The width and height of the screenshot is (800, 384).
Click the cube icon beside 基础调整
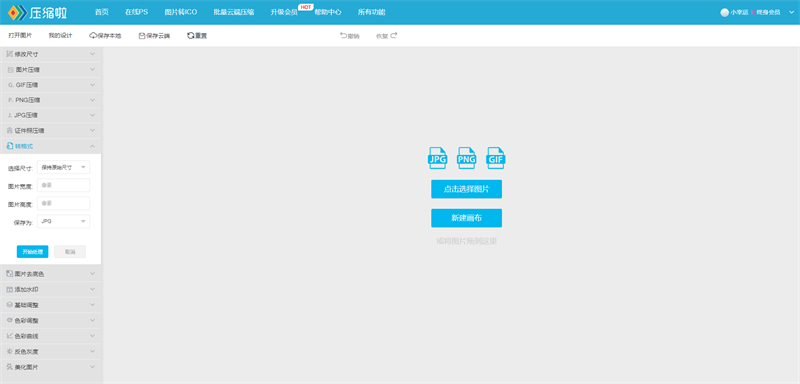click(x=10, y=305)
